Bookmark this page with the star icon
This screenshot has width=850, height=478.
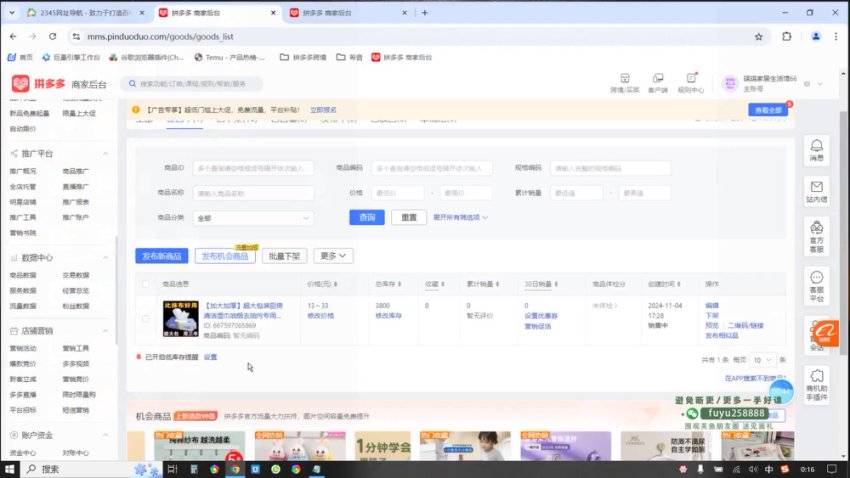click(x=759, y=36)
